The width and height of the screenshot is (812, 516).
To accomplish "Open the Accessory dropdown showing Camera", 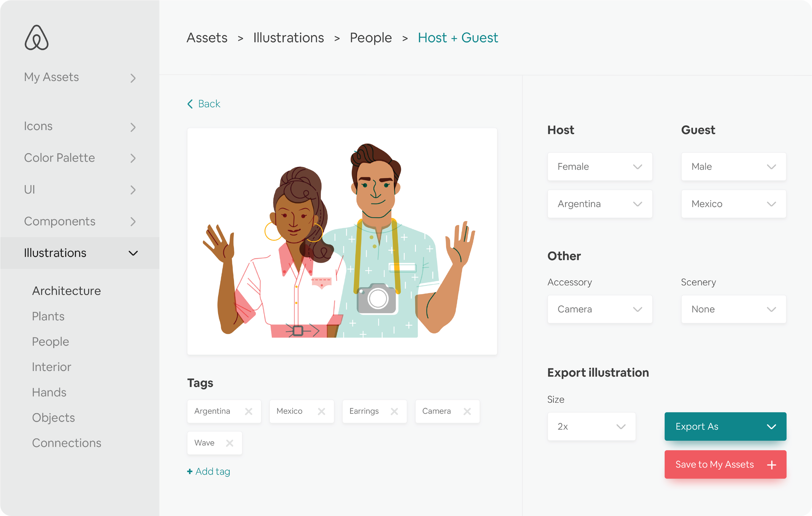I will [x=600, y=309].
